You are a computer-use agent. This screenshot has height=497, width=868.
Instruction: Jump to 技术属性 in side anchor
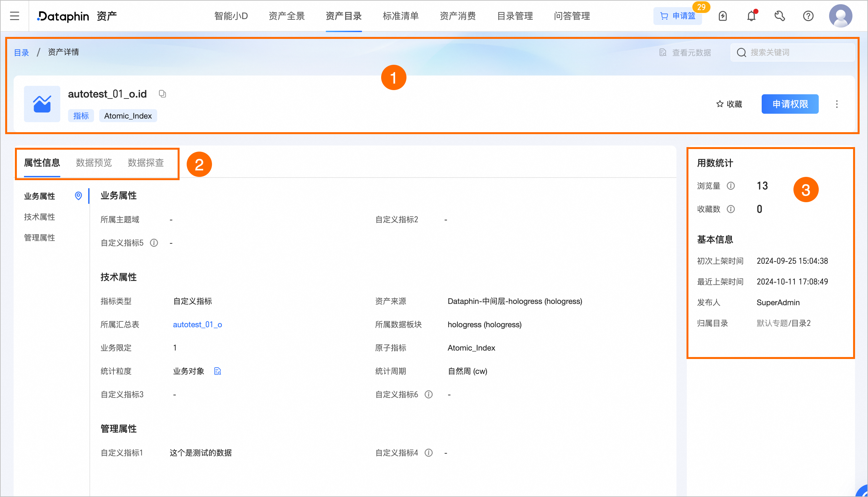click(x=39, y=217)
